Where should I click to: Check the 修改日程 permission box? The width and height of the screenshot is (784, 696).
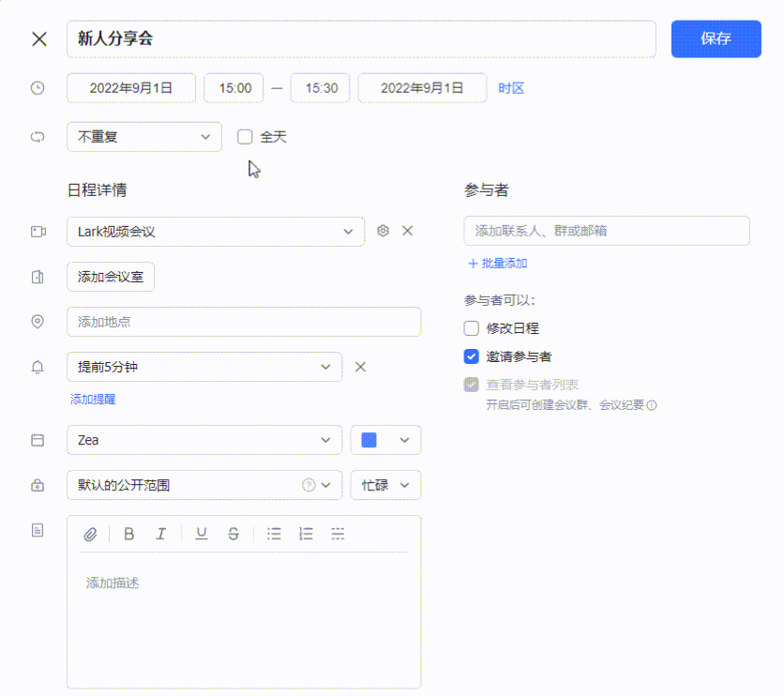click(472, 328)
